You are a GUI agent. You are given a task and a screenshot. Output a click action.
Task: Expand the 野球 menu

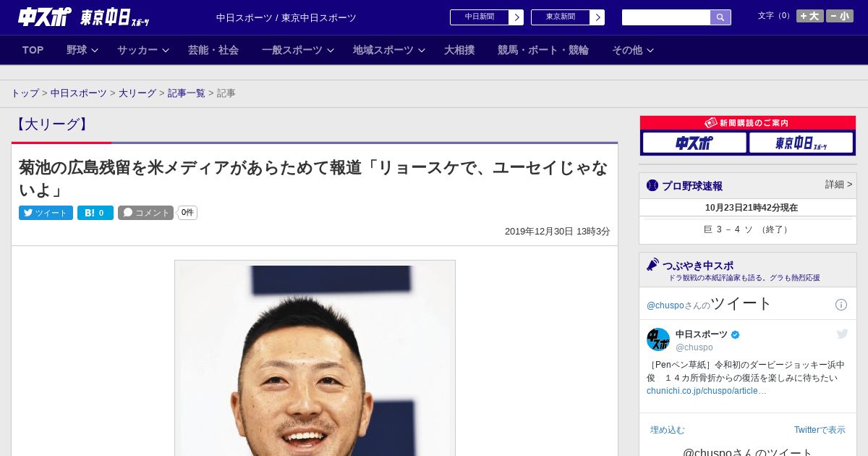pos(82,50)
